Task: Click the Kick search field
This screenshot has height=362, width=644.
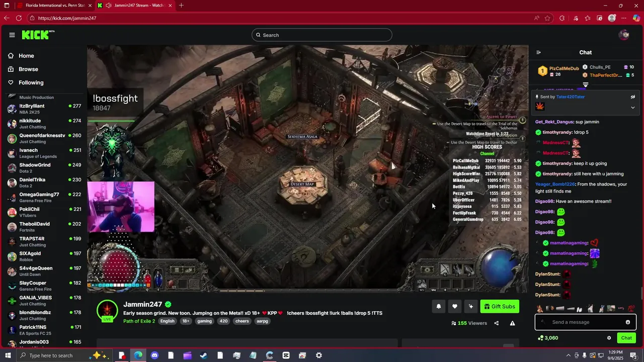Action: (x=322, y=35)
